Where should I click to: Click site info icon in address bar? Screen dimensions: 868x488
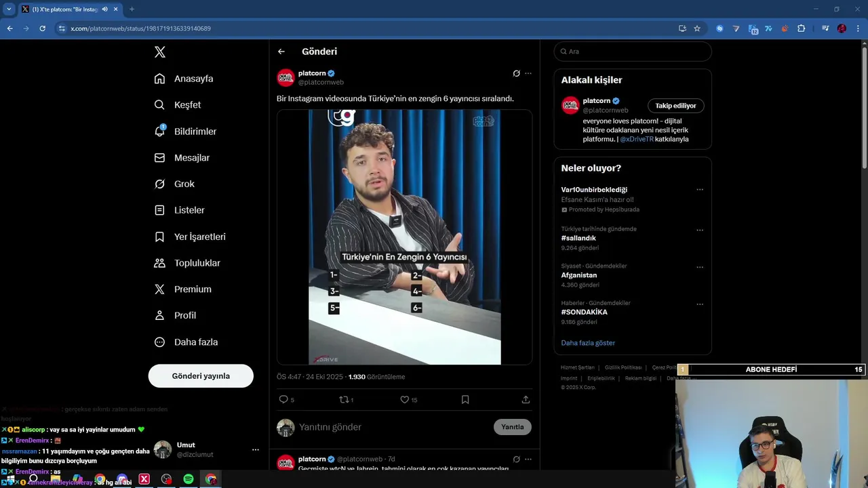62,28
